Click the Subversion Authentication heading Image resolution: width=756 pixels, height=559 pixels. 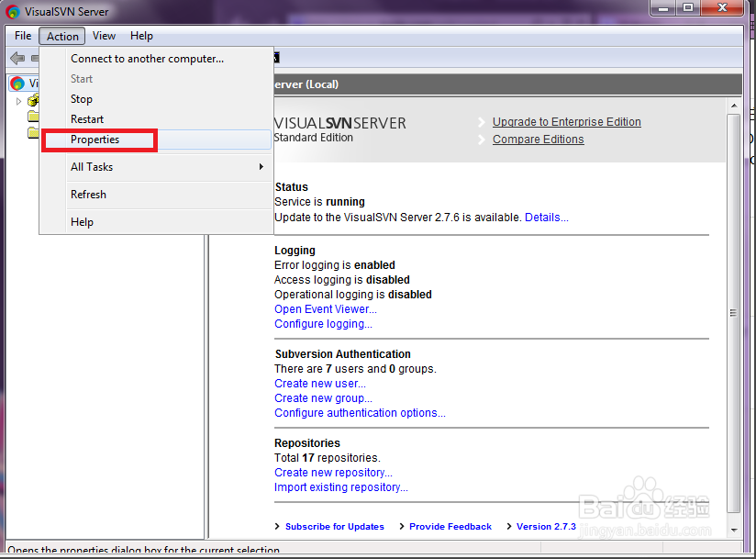(x=343, y=354)
